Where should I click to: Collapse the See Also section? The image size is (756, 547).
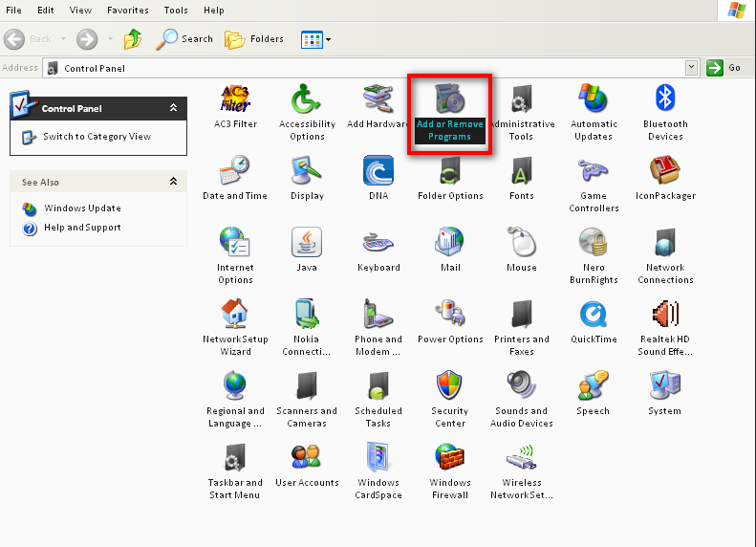click(173, 182)
